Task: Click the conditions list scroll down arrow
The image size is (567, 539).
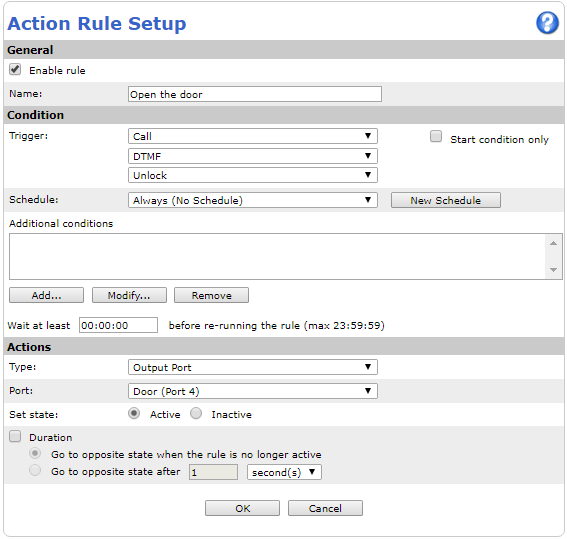Action: tap(553, 270)
